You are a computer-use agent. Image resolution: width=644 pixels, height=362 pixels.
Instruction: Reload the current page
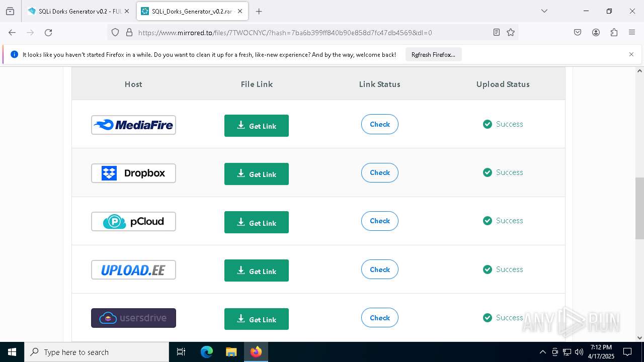48,33
